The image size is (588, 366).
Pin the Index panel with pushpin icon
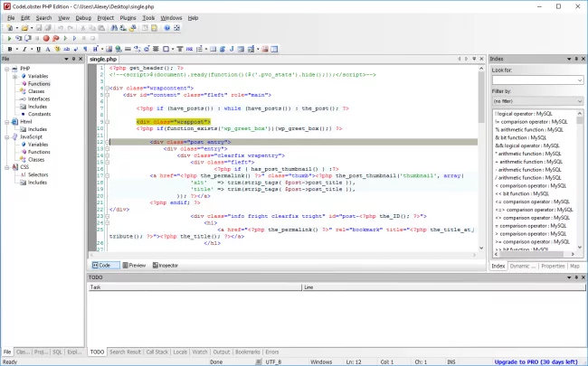(576, 59)
